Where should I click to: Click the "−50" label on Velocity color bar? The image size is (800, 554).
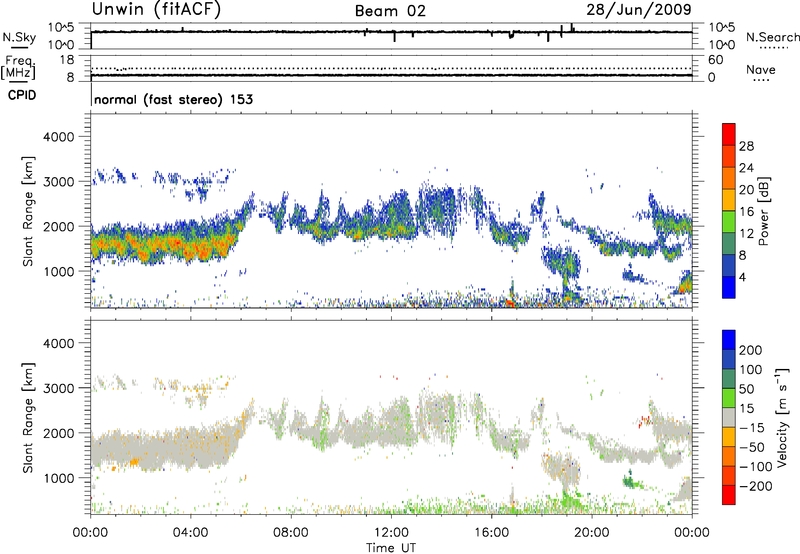coord(752,447)
